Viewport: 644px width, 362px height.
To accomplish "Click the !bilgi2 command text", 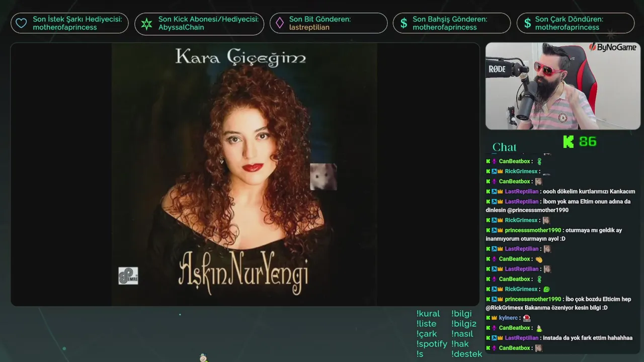I will pyautogui.click(x=464, y=324).
